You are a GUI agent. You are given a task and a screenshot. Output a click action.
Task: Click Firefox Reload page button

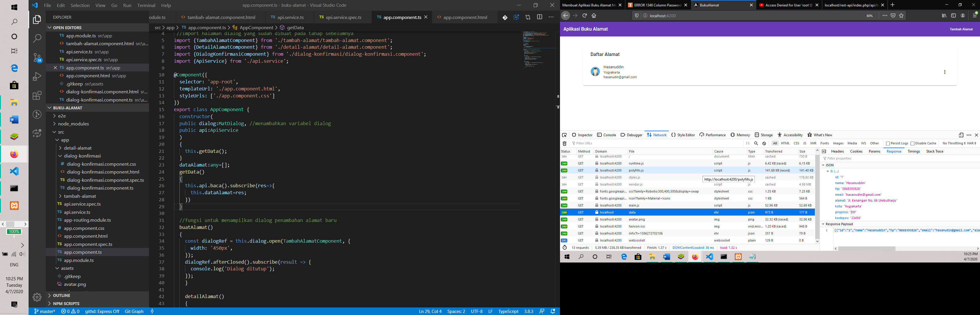[585, 15]
